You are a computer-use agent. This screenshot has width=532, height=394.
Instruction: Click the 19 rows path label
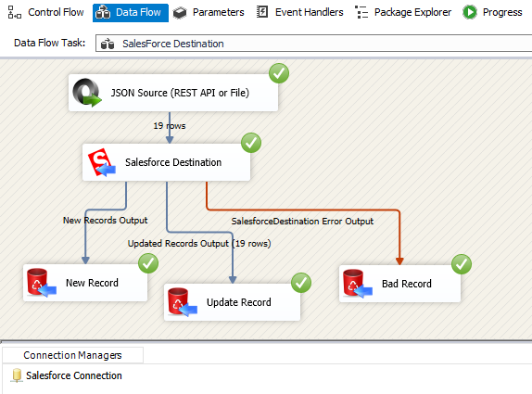[170, 126]
